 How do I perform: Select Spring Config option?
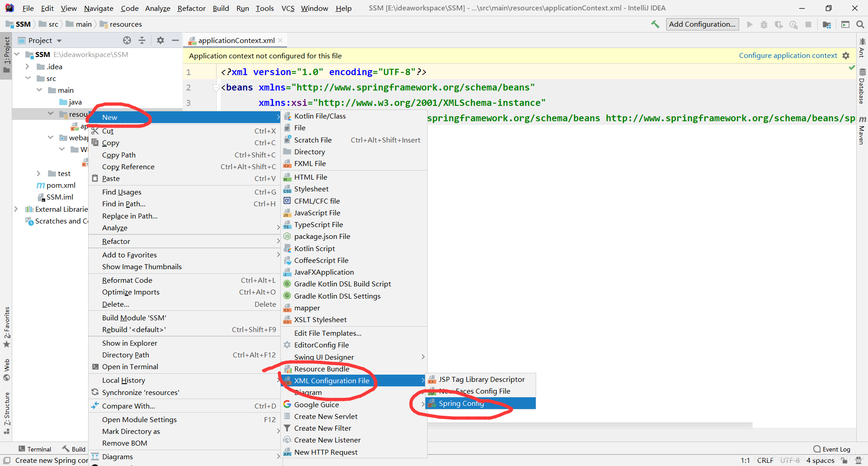click(x=481, y=403)
